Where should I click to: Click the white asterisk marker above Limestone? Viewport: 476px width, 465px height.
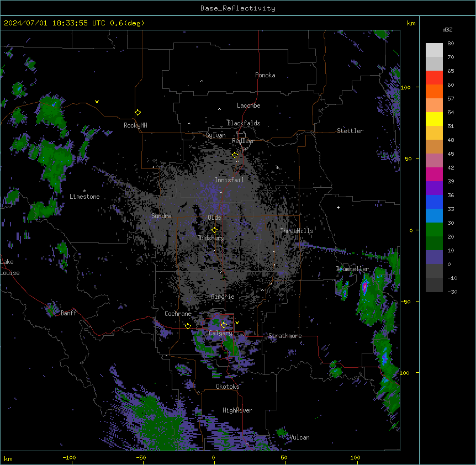pos(84,191)
